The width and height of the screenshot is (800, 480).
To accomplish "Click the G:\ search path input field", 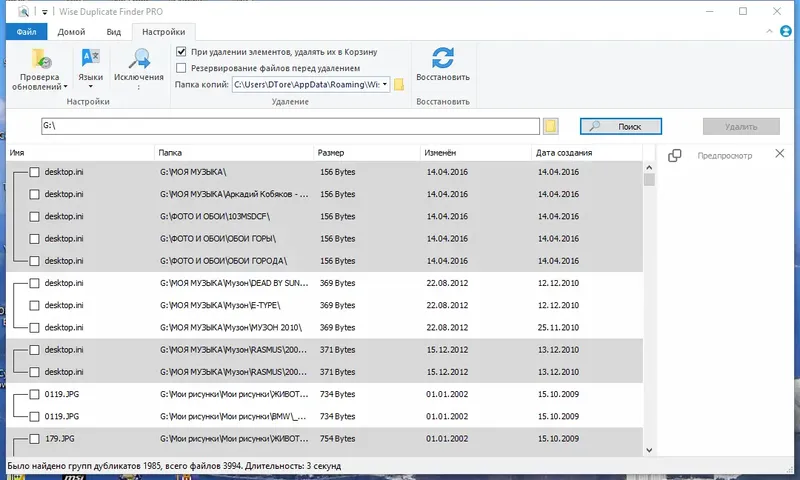I will coord(290,126).
